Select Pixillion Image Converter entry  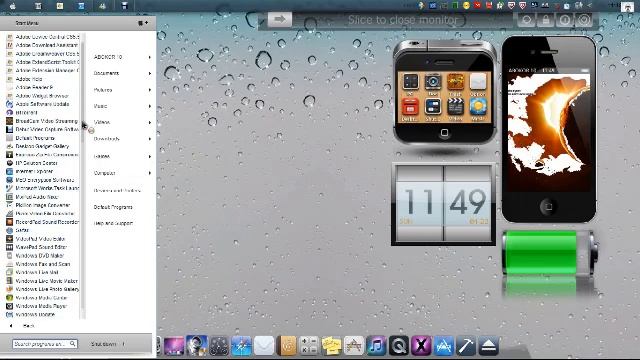pyautogui.click(x=42, y=205)
